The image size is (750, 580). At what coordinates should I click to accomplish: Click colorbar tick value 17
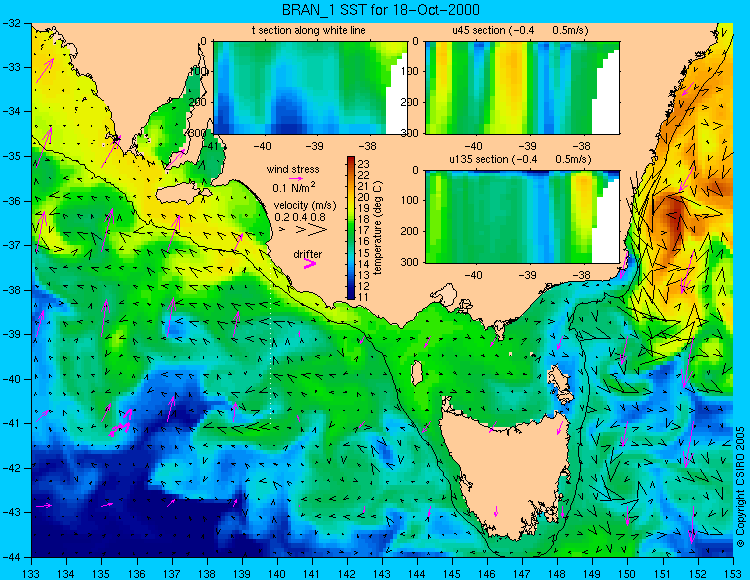[364, 230]
